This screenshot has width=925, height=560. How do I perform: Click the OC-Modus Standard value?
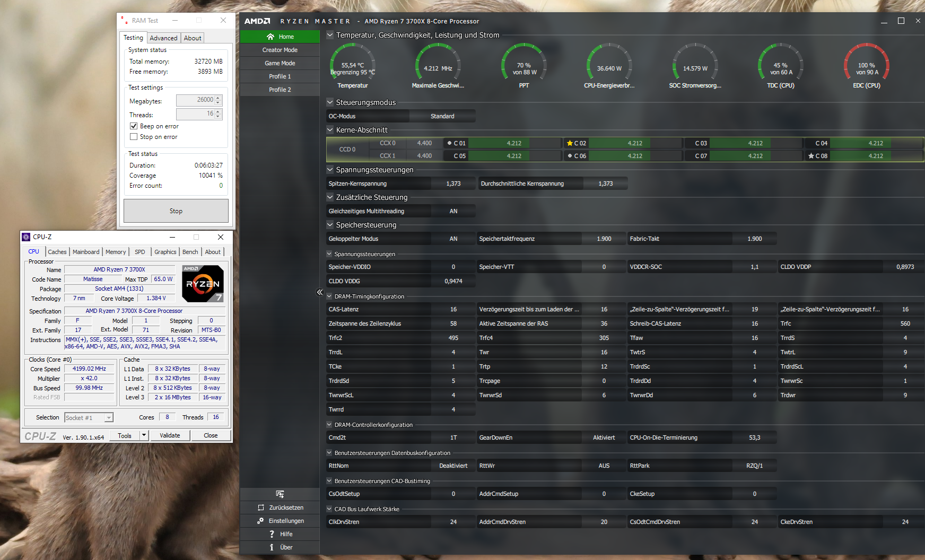tap(442, 116)
